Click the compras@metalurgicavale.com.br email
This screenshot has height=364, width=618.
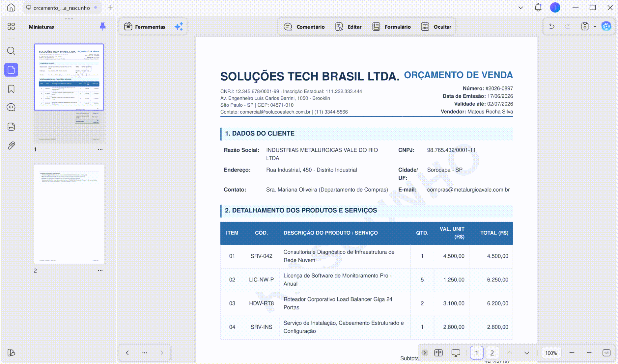(468, 190)
